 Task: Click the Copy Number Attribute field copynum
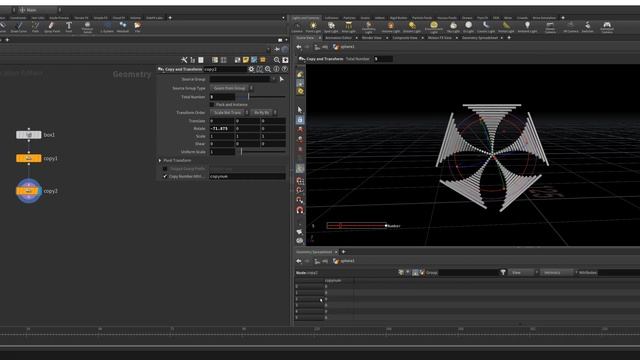point(247,176)
